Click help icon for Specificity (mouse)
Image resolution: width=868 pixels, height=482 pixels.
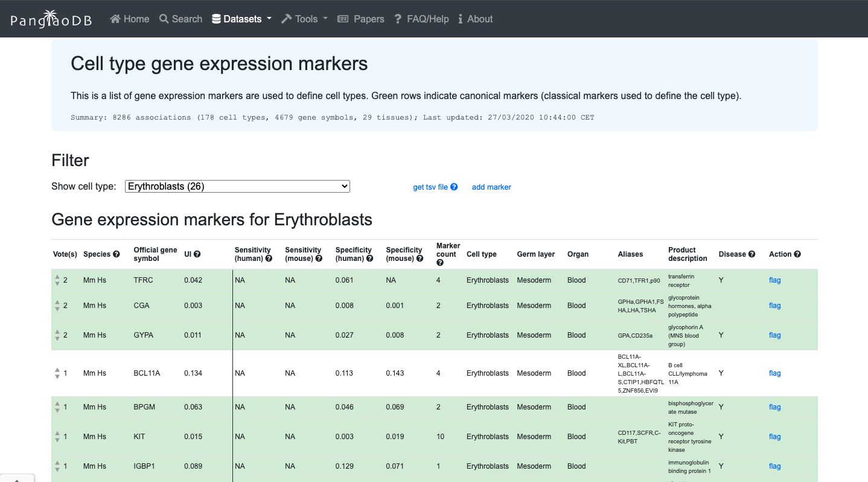pos(420,259)
